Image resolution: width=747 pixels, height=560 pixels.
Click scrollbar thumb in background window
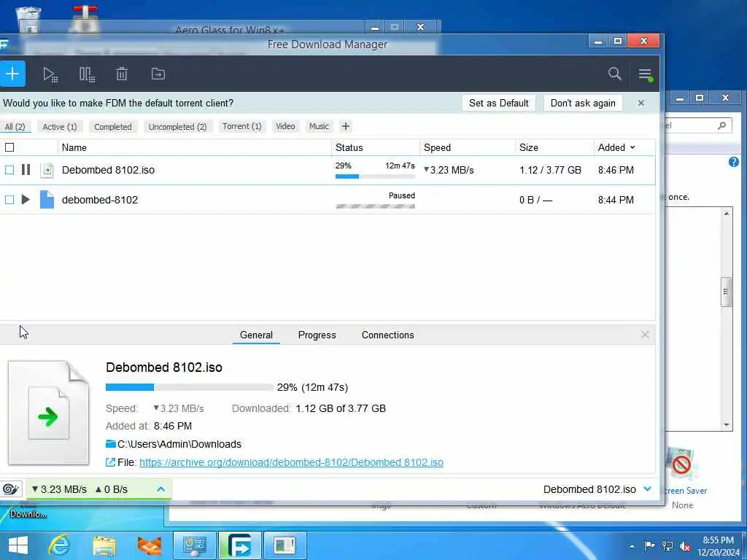[x=726, y=292]
